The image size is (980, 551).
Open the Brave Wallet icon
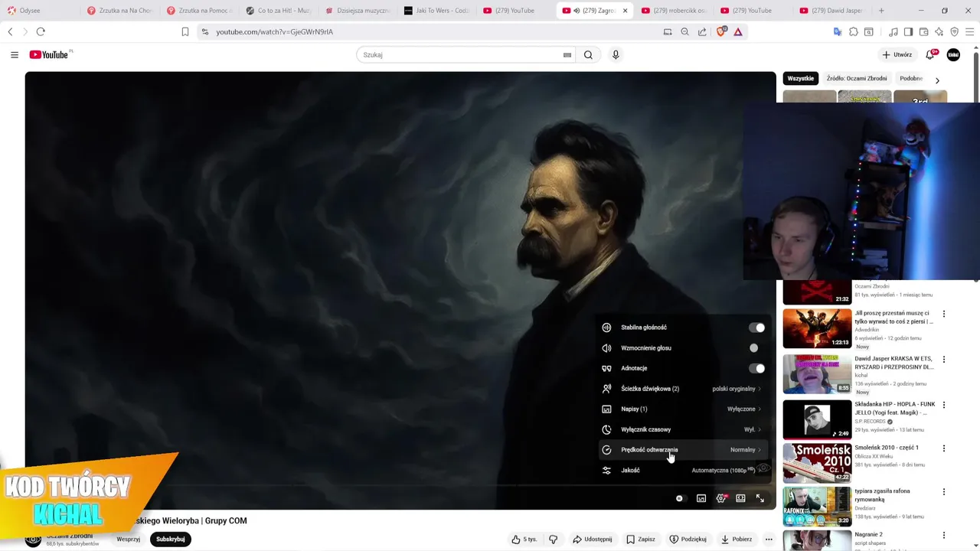pos(924,31)
